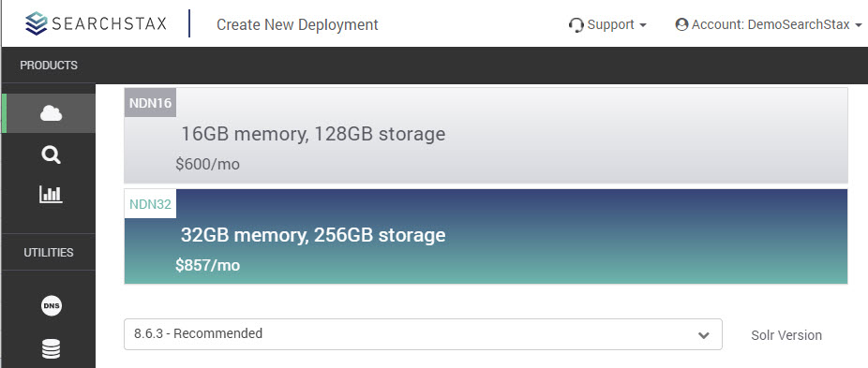Click the Account user avatar icon
This screenshot has height=368, width=868.
pyautogui.click(x=681, y=25)
